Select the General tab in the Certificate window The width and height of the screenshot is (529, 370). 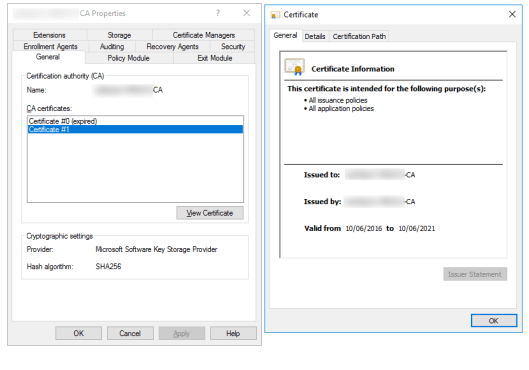tap(285, 35)
